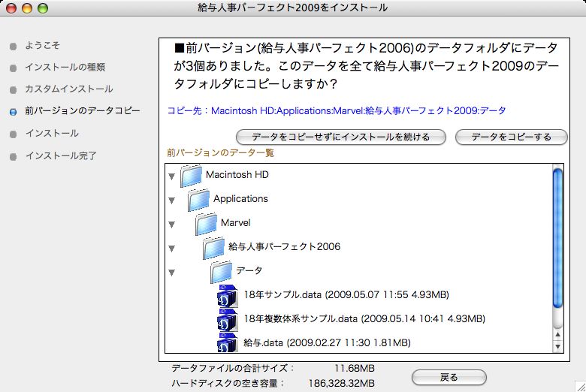Viewport: 586px width, 392px height.
Task: Select the 給与人事パーフェクト2006 row text
Action: [x=285, y=246]
